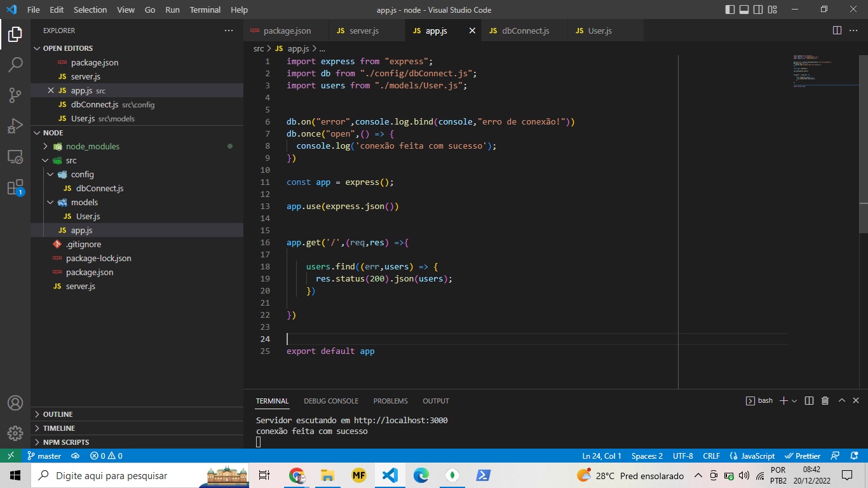Open the Extensions view
This screenshot has height=488, width=868.
pyautogui.click(x=15, y=187)
